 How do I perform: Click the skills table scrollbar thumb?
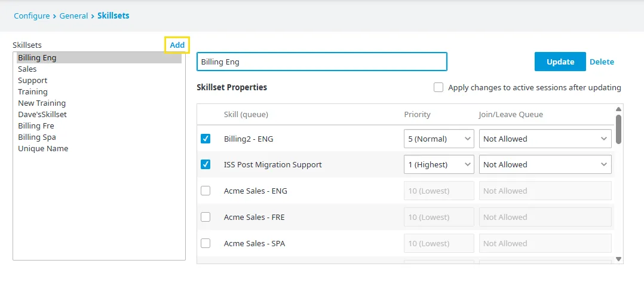click(x=618, y=130)
